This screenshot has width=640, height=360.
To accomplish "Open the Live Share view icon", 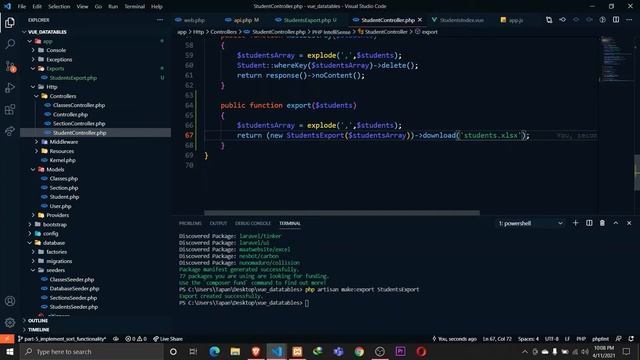I will tap(10, 131).
